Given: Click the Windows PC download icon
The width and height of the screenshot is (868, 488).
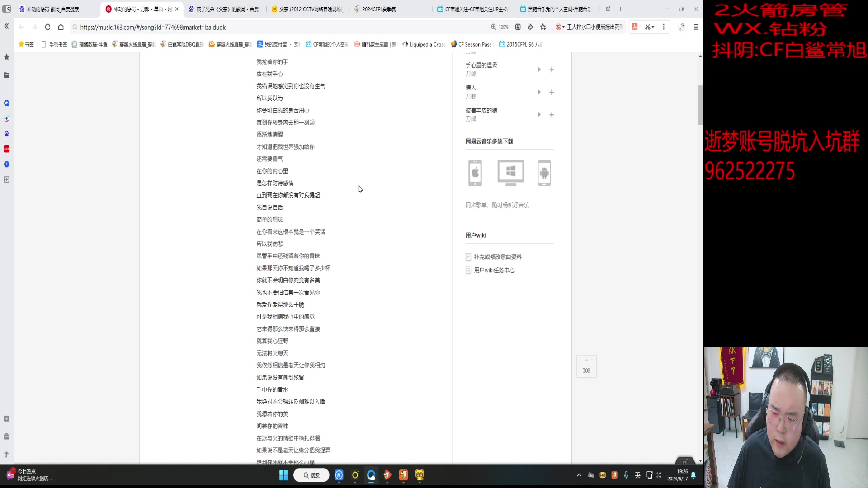Looking at the screenshot, I should coord(510,173).
